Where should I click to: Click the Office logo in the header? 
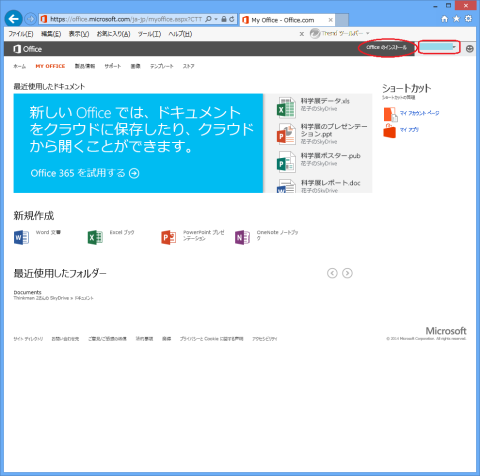click(x=27, y=49)
